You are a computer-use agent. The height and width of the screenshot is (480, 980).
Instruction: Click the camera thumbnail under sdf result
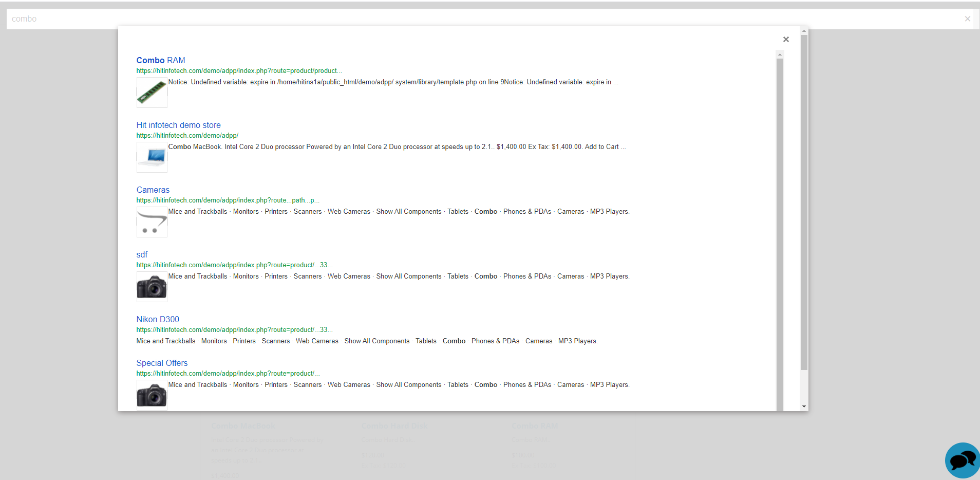pyautogui.click(x=152, y=287)
